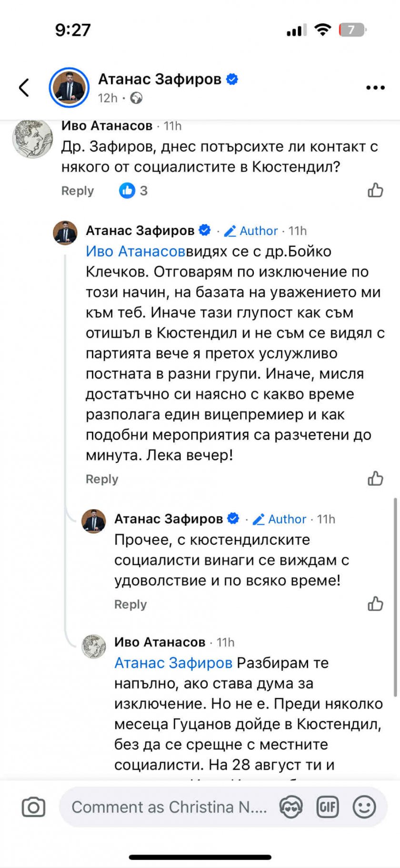View the 3 reactions on first comment
Viewport: 400px width, 868px height.
point(133,191)
